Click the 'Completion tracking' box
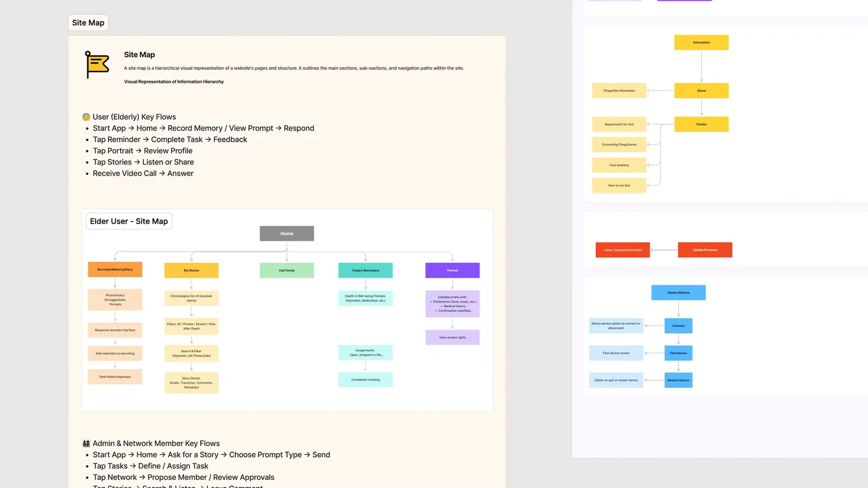Screen dimensions: 868x488 (366, 380)
